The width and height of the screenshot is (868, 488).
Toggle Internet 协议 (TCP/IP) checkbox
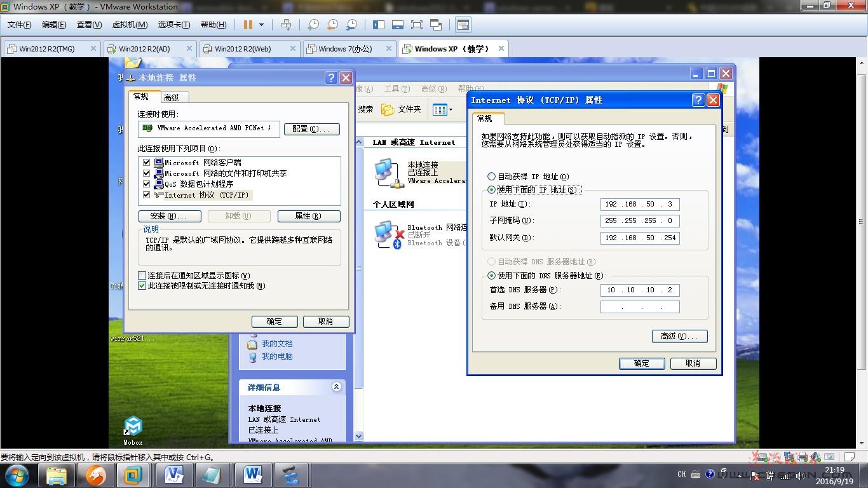pyautogui.click(x=147, y=194)
